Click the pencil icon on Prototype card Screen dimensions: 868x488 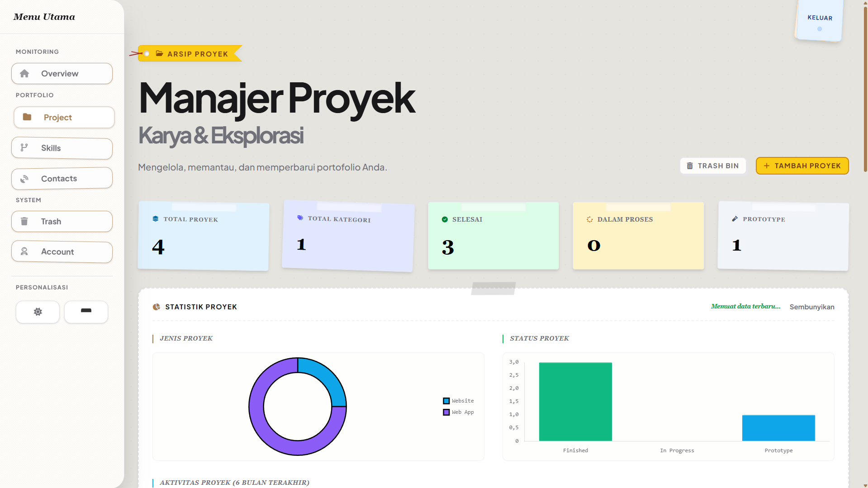pyautogui.click(x=734, y=219)
